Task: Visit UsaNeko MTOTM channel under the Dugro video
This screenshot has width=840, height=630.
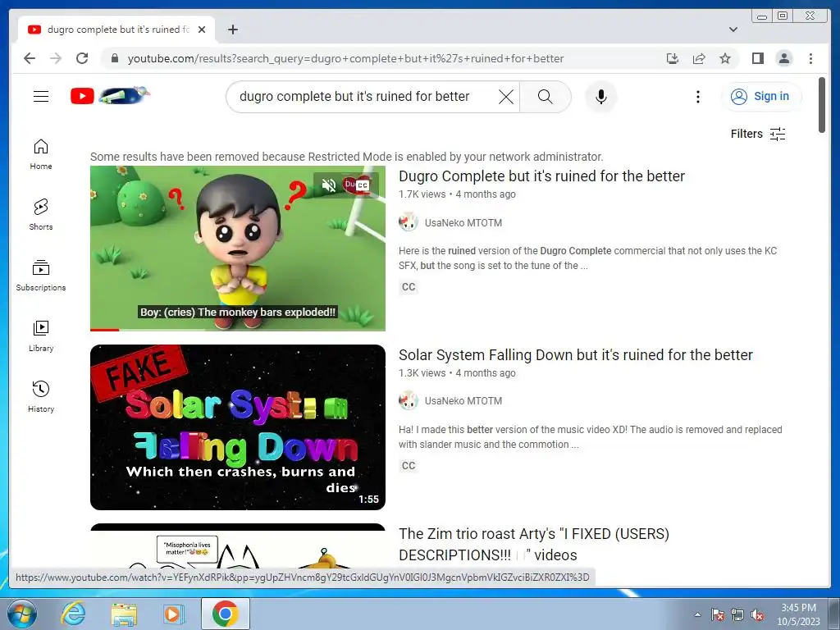Action: pos(463,223)
